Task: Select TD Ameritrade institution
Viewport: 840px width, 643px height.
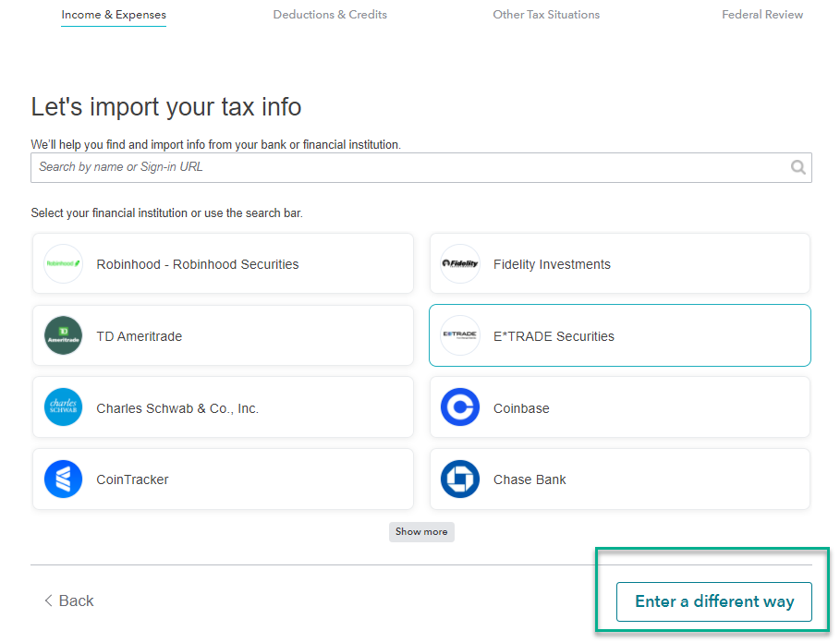Action: click(223, 335)
